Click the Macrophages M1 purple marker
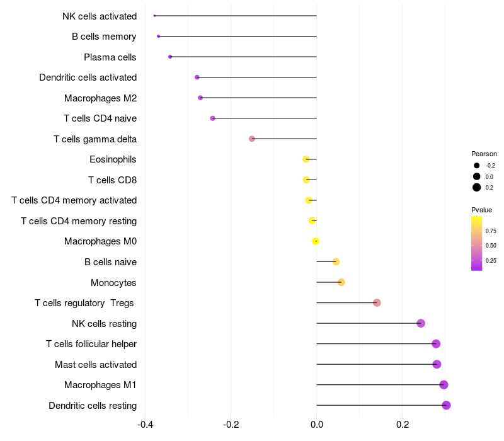The image size is (504, 441). (444, 385)
